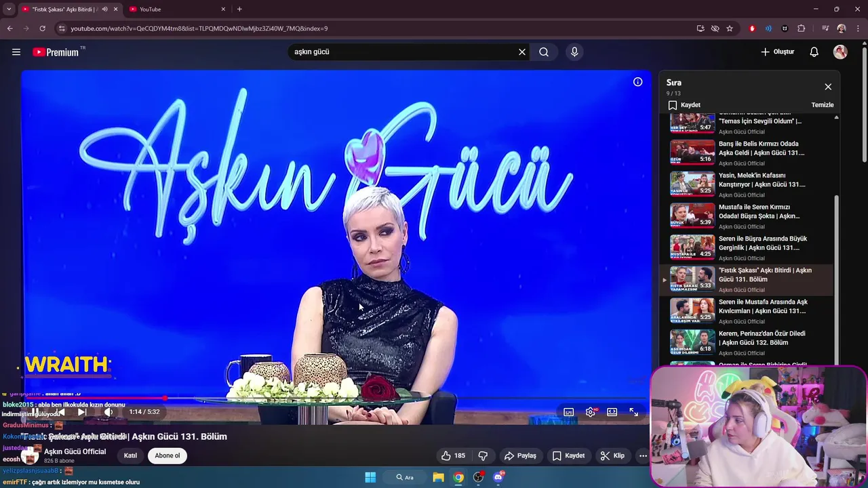Open player settings gear
Image resolution: width=868 pixels, height=488 pixels.
click(x=591, y=412)
